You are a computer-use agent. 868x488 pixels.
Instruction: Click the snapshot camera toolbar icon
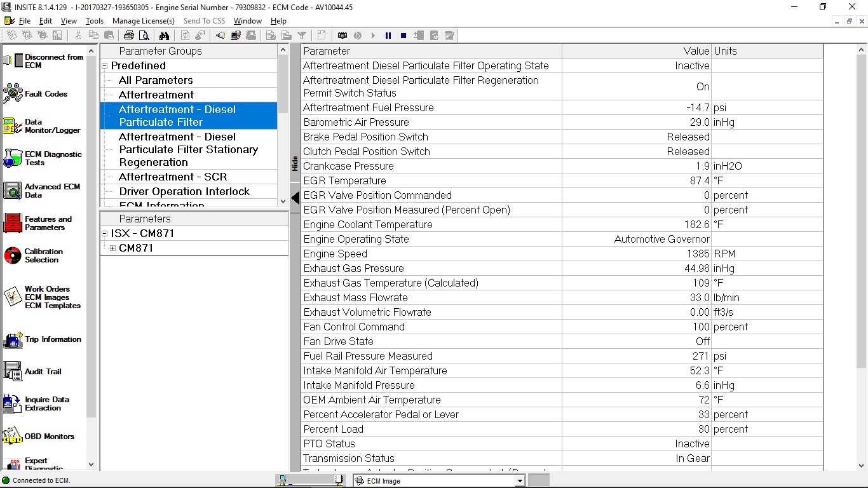click(342, 36)
